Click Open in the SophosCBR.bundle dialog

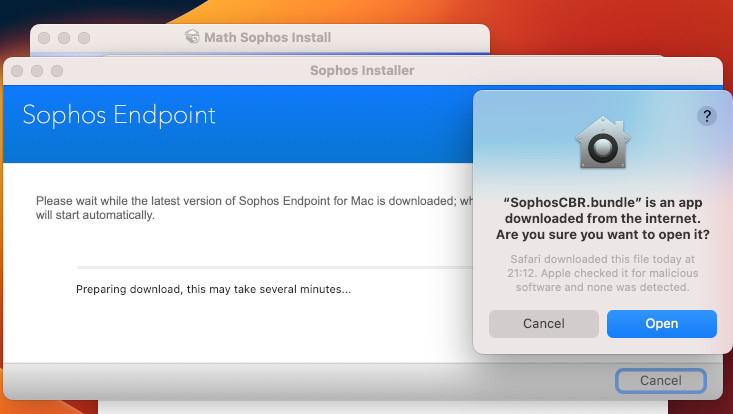661,324
